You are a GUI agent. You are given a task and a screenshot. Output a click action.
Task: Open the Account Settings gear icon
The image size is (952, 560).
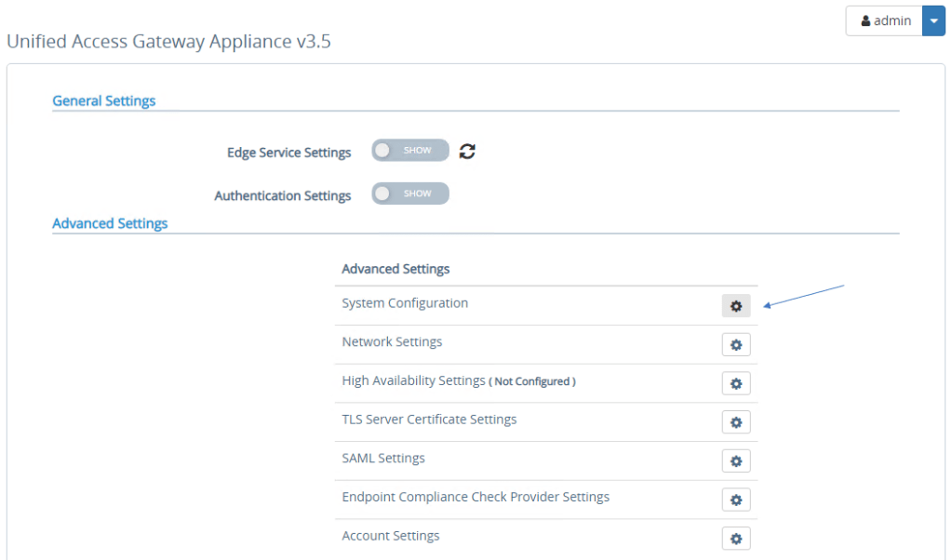tap(735, 538)
